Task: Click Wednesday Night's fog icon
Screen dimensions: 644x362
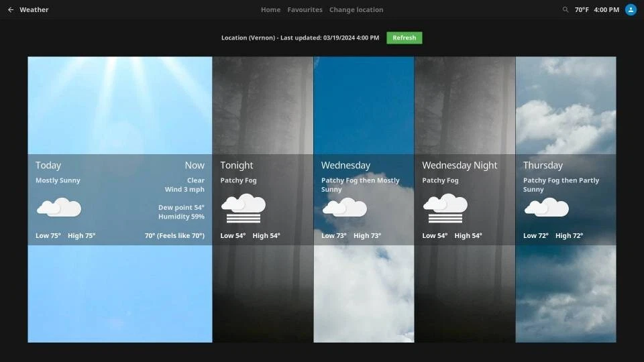Action: click(445, 208)
